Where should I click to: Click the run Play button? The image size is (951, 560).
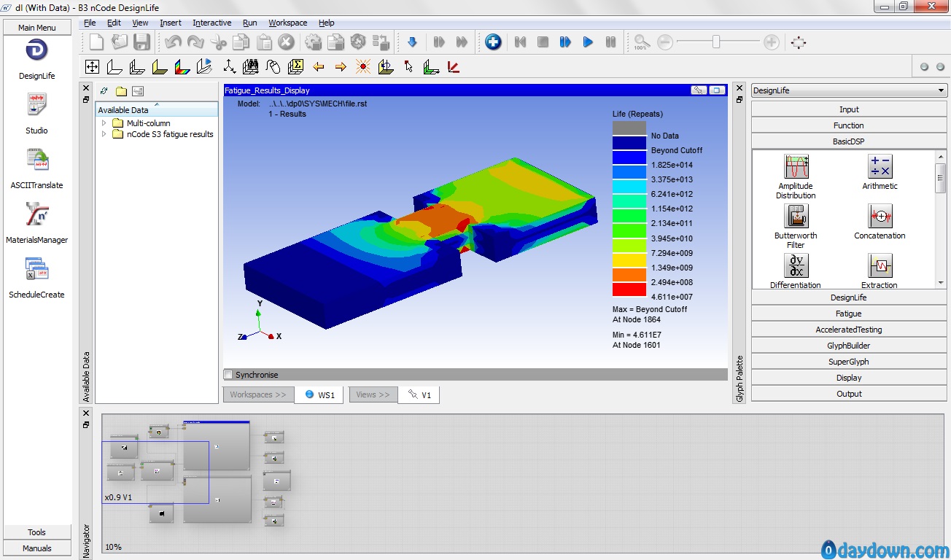[588, 42]
